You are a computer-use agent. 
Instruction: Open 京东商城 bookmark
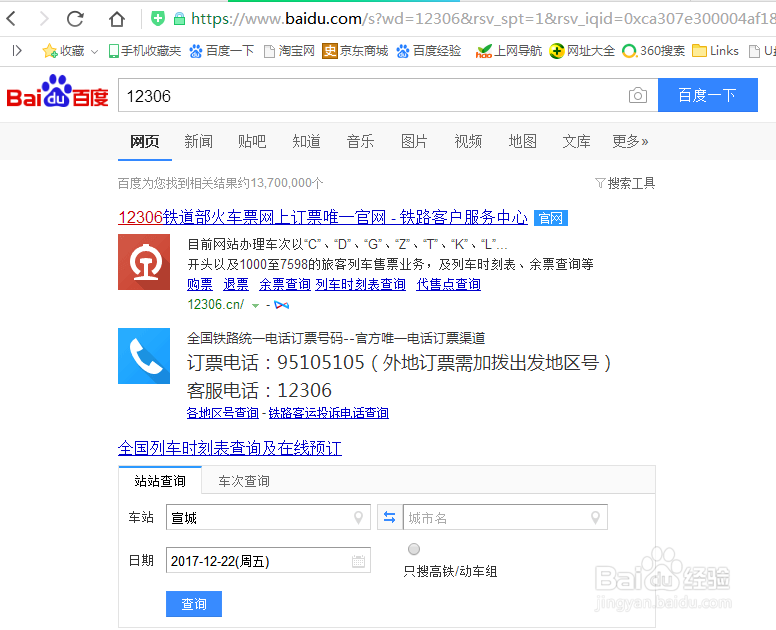[355, 50]
